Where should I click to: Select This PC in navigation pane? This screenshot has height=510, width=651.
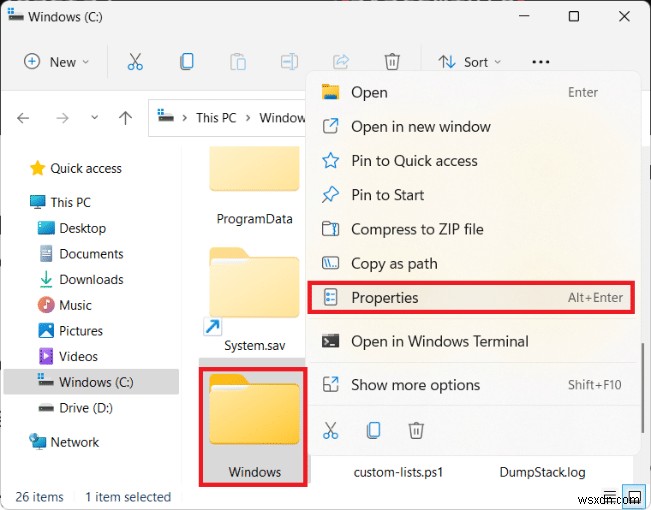tap(61, 202)
